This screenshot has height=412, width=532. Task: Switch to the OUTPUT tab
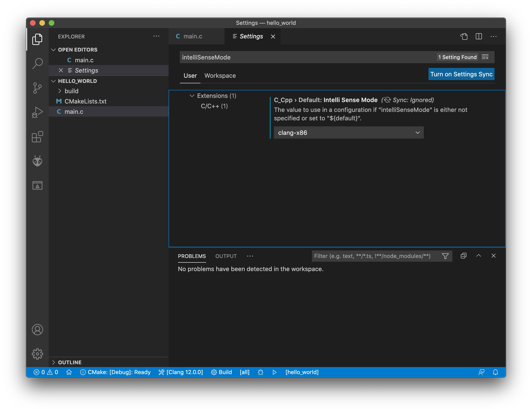pyautogui.click(x=226, y=256)
